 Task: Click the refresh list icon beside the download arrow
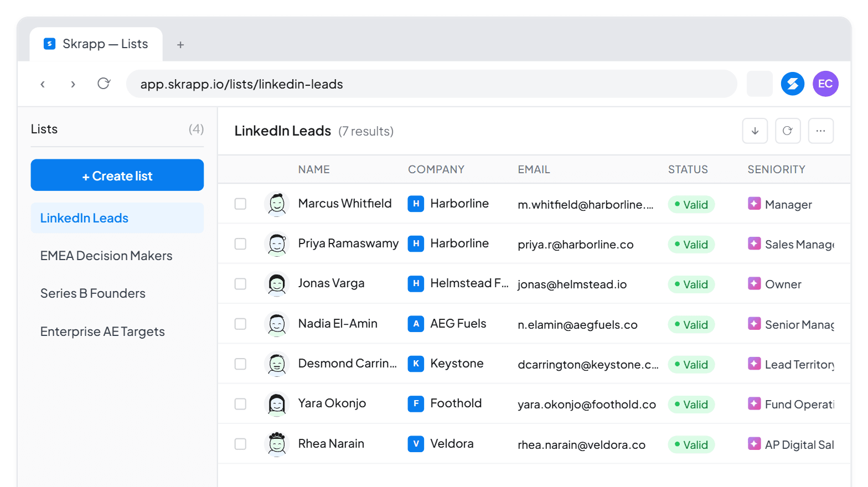788,131
